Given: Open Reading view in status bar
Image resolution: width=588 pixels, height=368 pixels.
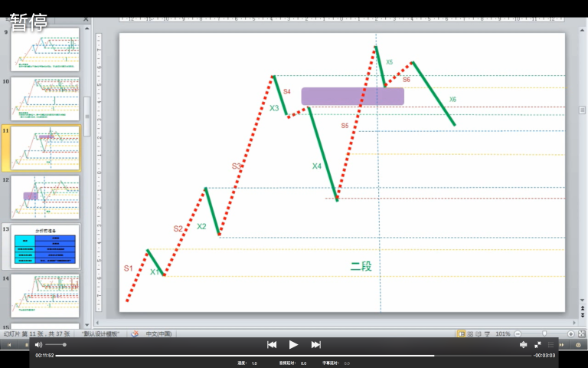Looking at the screenshot, I should (479, 334).
